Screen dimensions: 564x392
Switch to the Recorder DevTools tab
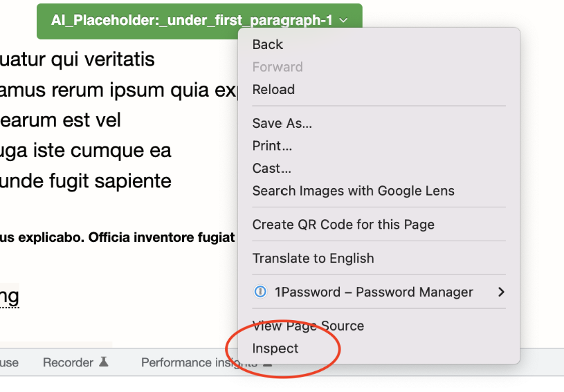point(68,362)
